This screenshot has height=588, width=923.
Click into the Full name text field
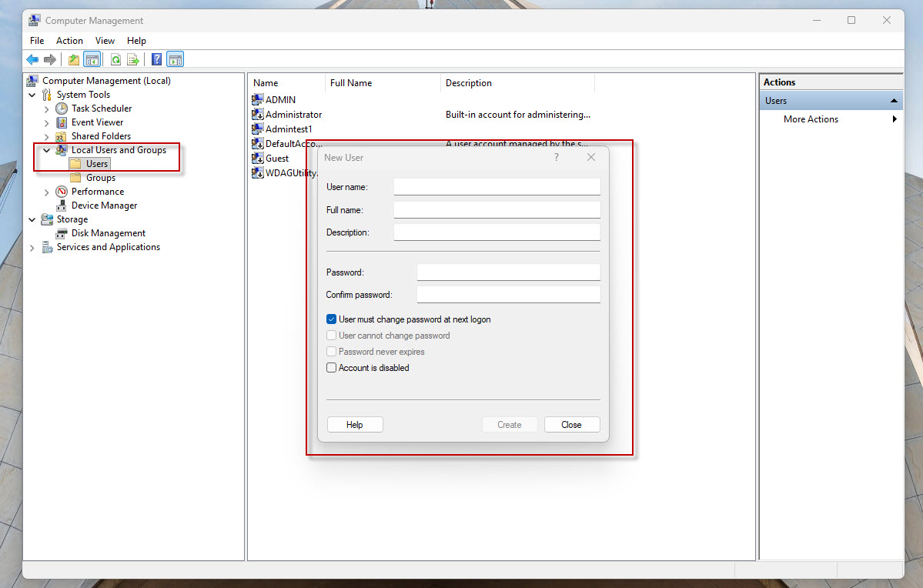(x=497, y=209)
